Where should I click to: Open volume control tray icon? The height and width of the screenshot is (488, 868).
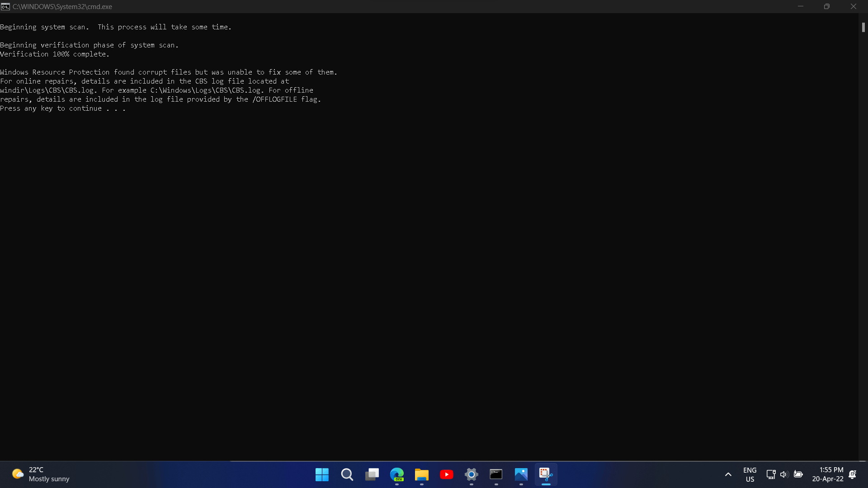pyautogui.click(x=784, y=474)
